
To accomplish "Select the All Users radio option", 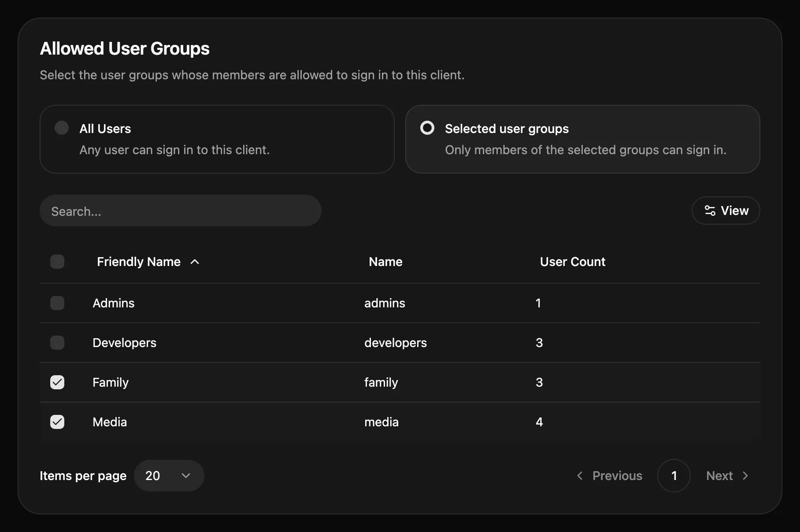I will click(62, 128).
